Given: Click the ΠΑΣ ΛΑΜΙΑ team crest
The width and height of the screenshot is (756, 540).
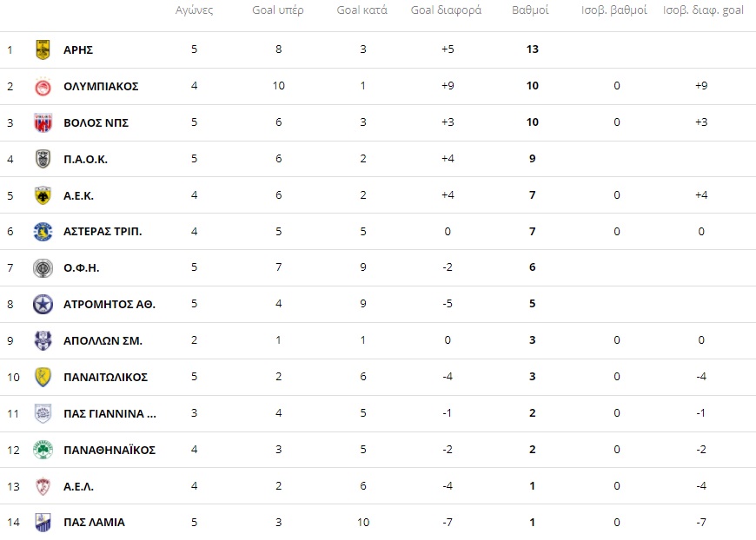Looking at the screenshot, I should [43, 522].
